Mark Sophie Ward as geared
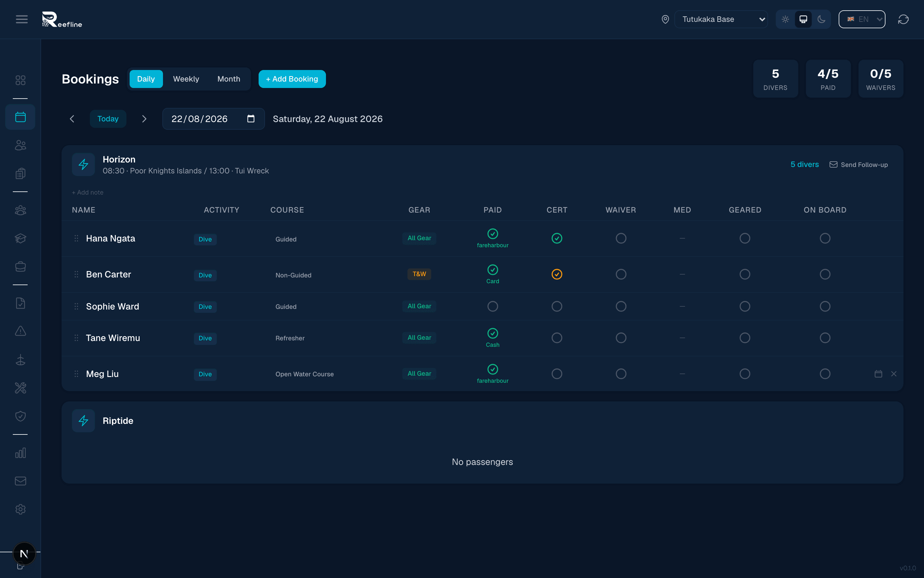Viewport: 924px width, 578px height. (745, 306)
